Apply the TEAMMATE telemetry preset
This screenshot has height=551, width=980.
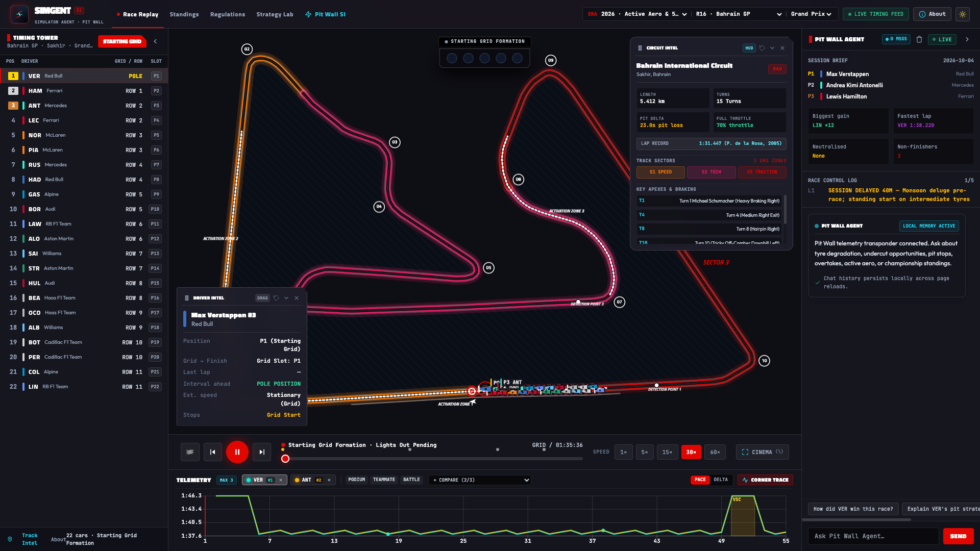[x=384, y=480]
